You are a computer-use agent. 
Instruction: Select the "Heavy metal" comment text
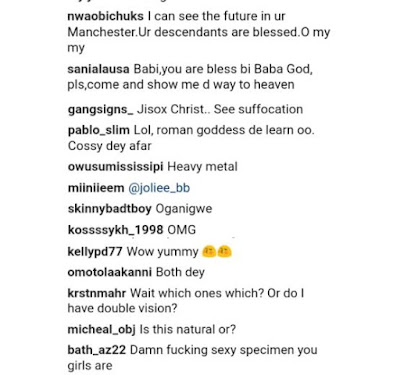point(202,167)
